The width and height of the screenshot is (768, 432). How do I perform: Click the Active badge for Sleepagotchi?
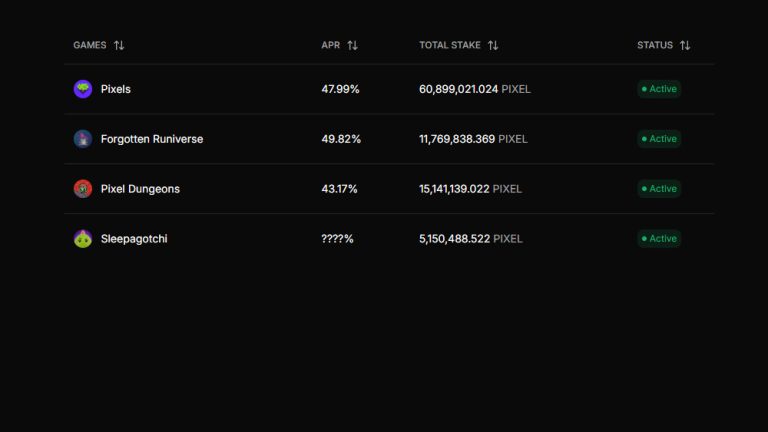659,239
